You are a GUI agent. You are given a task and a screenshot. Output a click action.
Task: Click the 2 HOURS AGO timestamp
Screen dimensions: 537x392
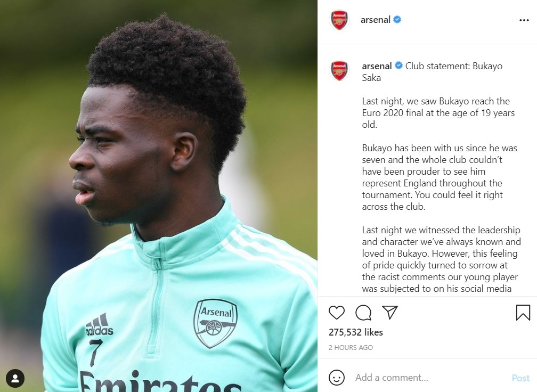pos(351,347)
